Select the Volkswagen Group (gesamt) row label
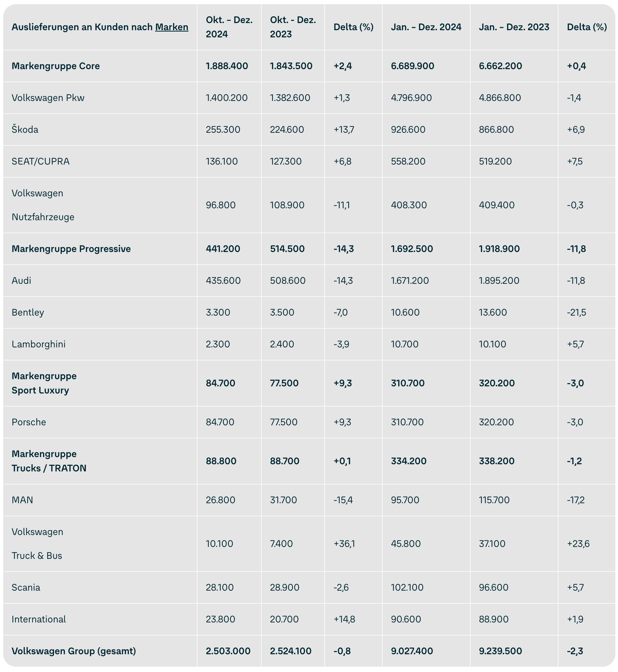 74,651
